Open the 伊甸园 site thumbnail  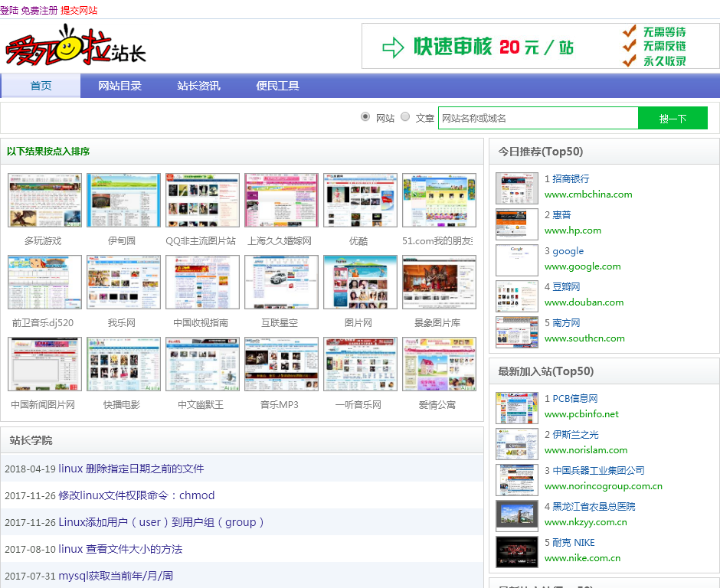pos(123,200)
